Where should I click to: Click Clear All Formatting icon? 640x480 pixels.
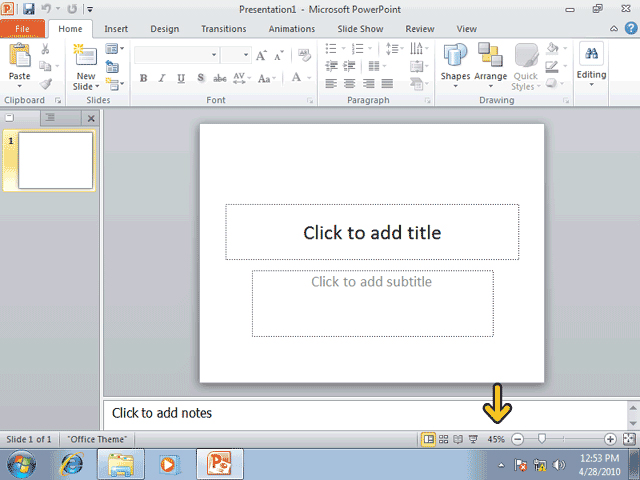click(304, 55)
